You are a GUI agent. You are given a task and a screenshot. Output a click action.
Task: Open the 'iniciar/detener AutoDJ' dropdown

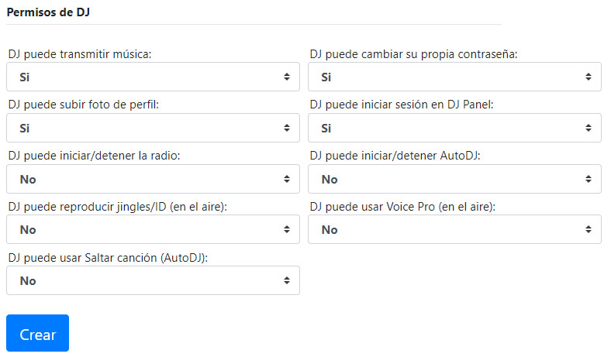pos(454,180)
